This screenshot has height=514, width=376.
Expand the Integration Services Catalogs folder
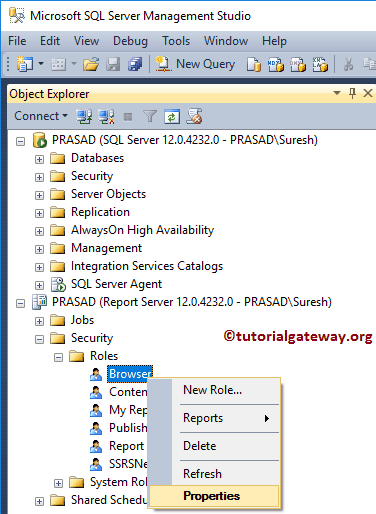click(x=39, y=267)
